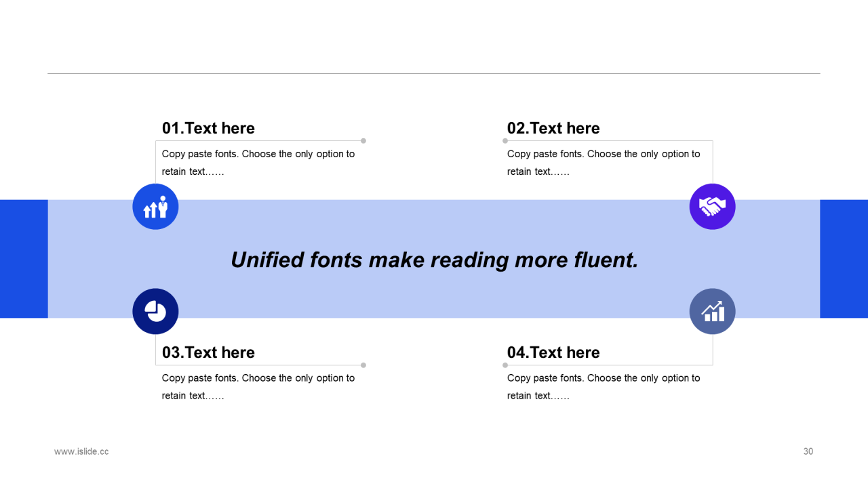
Task: Click the dark navy pie chart icon
Action: coord(155,311)
